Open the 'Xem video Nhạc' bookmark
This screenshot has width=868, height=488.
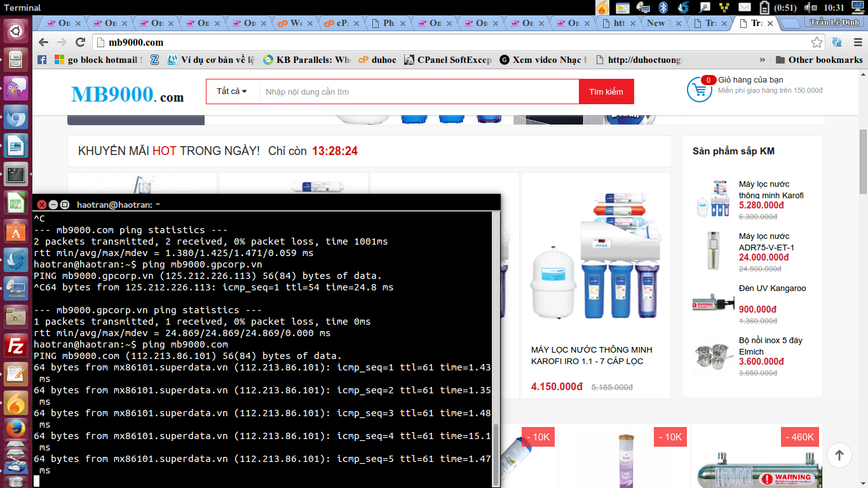point(544,60)
